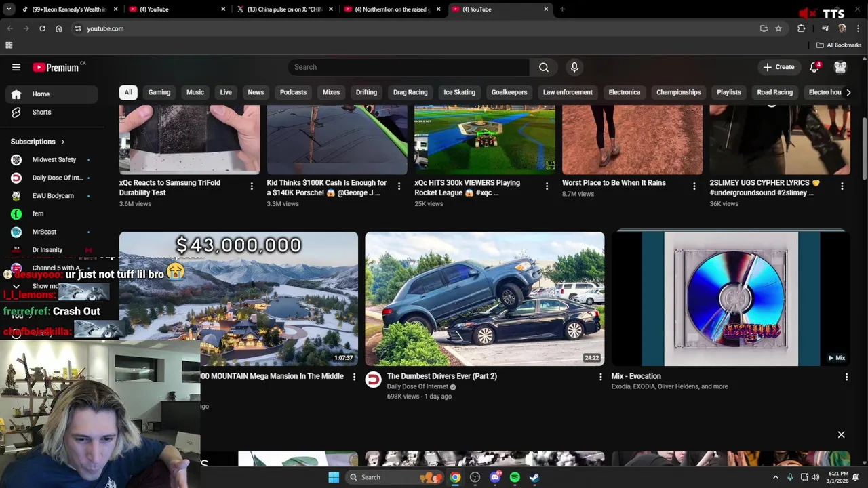Select the Playlists filter chip
This screenshot has width=868, height=488.
[x=729, y=92]
